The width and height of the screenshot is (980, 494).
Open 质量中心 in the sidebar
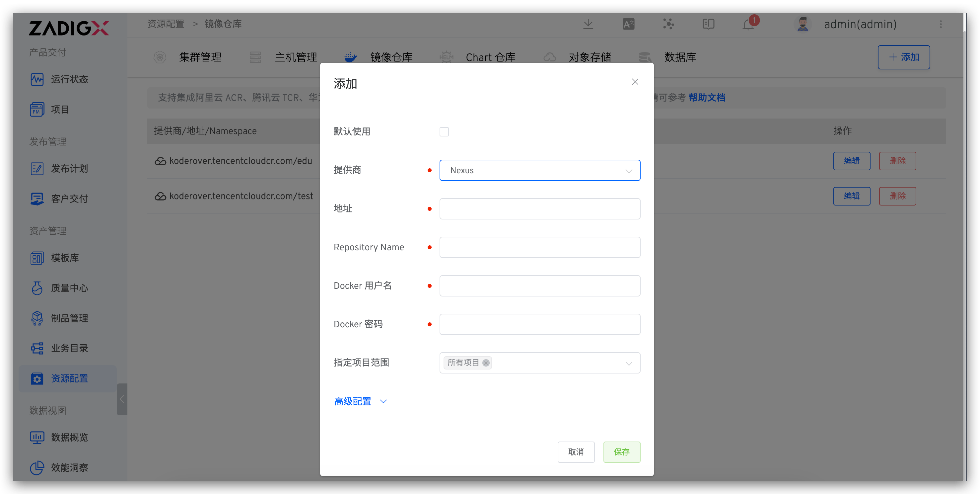click(x=69, y=288)
